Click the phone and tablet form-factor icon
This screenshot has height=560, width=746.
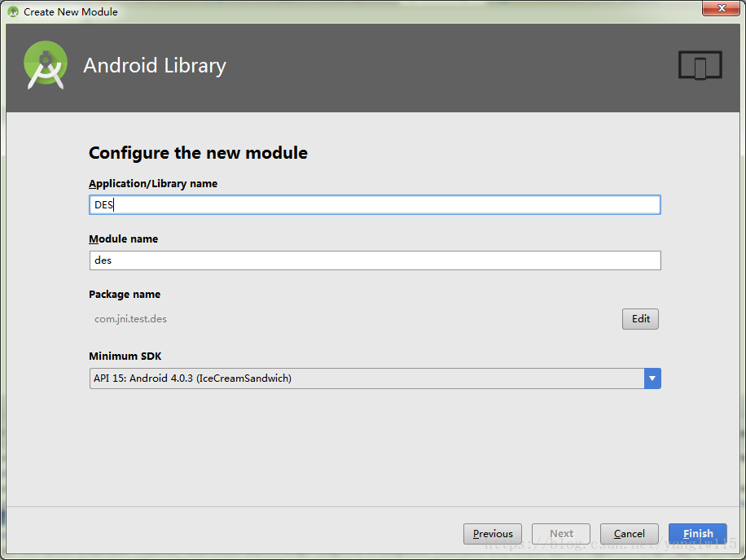coord(700,65)
